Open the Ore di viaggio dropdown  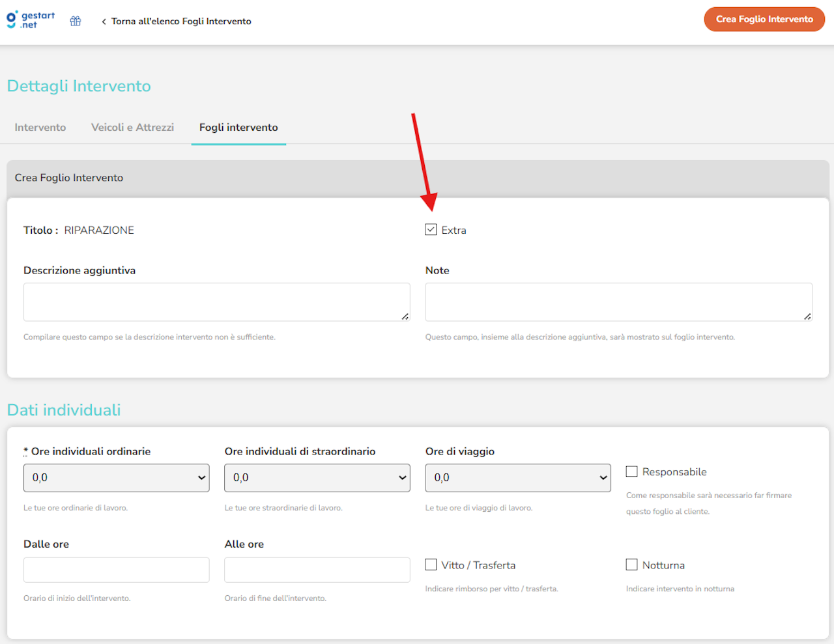click(x=518, y=478)
